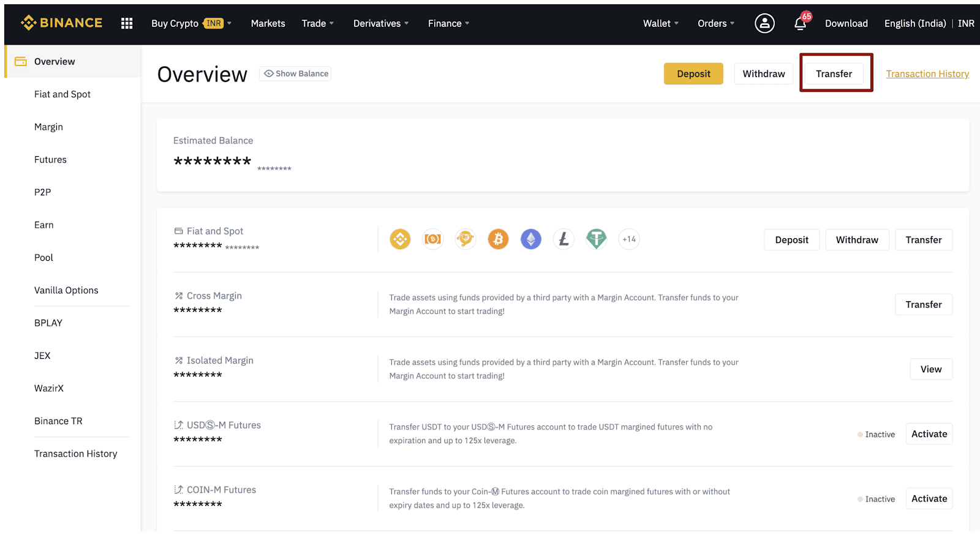Click the +14 more coins badge

(x=629, y=239)
